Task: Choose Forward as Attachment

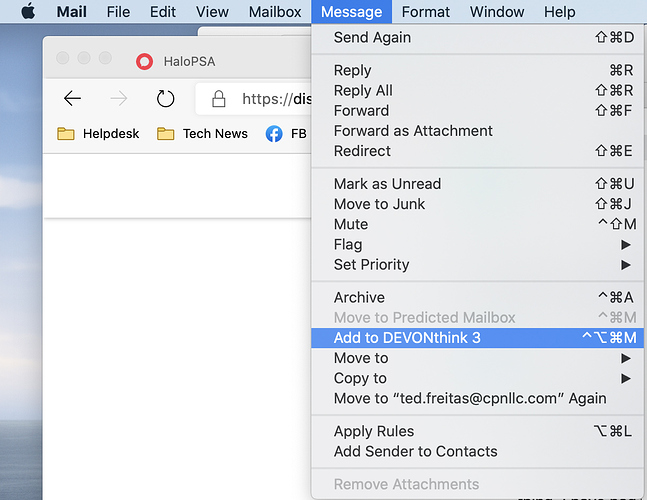Action: [x=477, y=131]
